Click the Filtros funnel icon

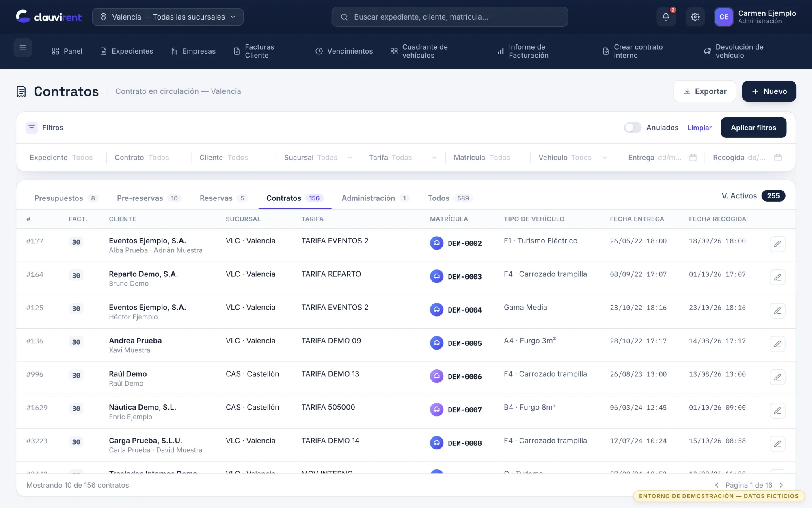[31, 128]
